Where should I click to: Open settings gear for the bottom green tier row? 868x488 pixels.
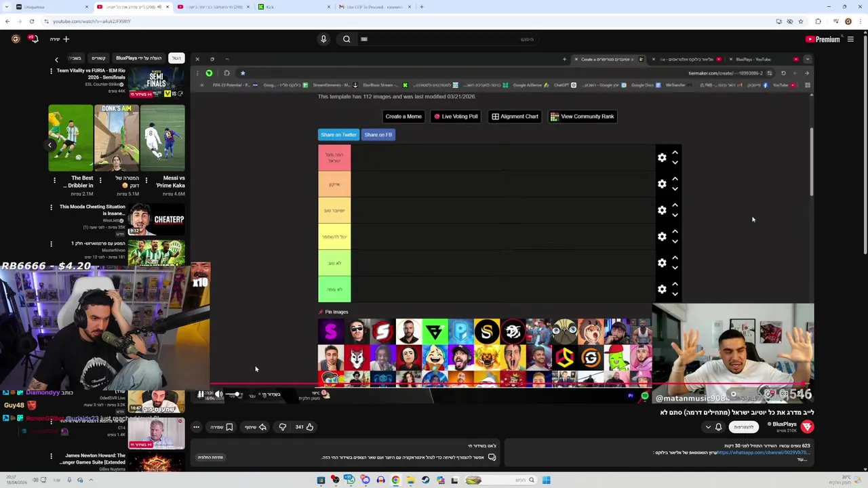662,289
